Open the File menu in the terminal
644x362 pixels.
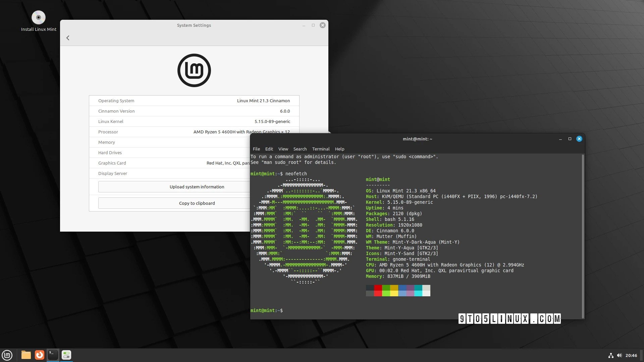256,149
